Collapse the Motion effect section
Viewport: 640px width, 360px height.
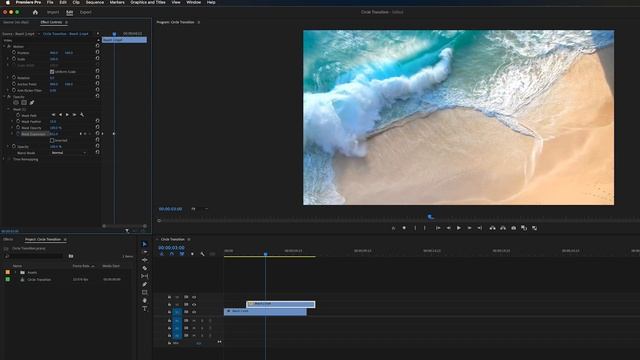coord(4,47)
